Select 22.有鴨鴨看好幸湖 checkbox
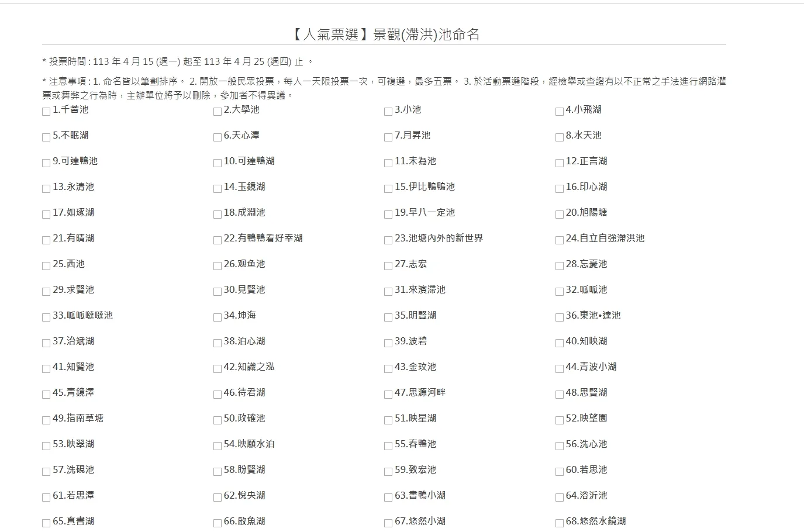804x532 pixels. click(218, 240)
